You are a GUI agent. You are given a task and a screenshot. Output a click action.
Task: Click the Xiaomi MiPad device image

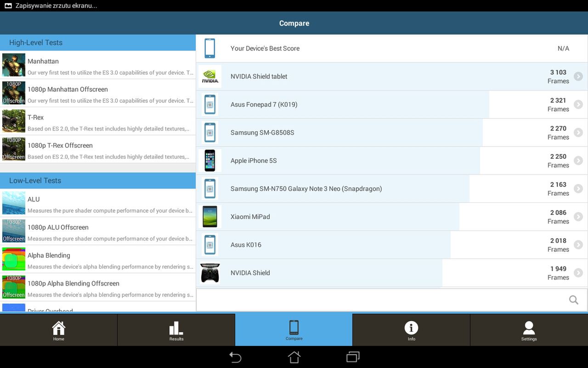(x=210, y=217)
